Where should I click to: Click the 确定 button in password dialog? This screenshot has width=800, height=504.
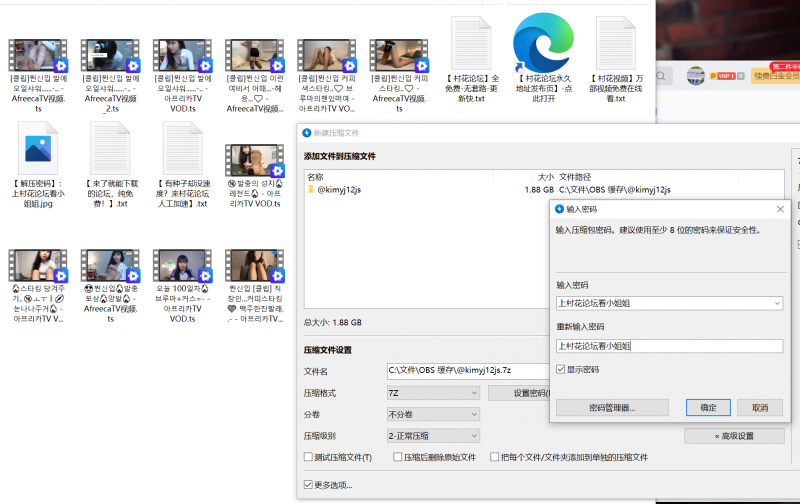click(708, 408)
